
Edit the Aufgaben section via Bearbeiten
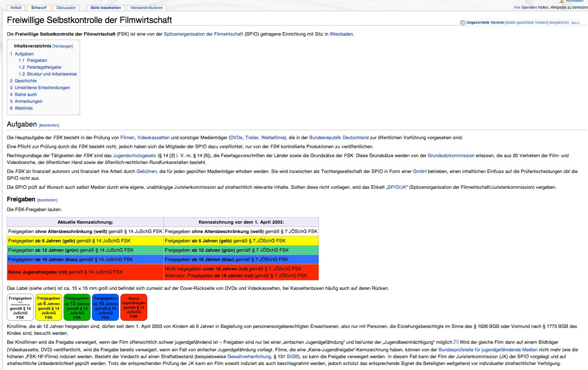(49, 125)
